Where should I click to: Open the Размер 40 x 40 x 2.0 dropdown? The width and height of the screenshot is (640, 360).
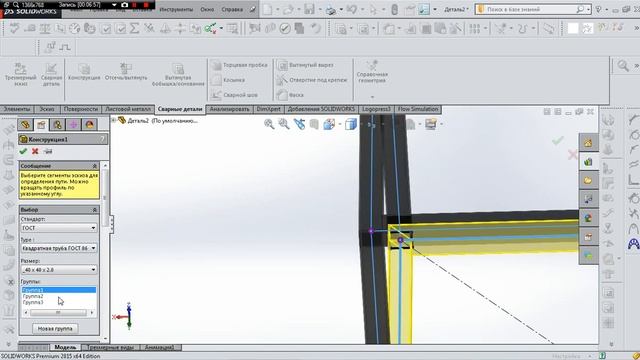click(x=59, y=270)
